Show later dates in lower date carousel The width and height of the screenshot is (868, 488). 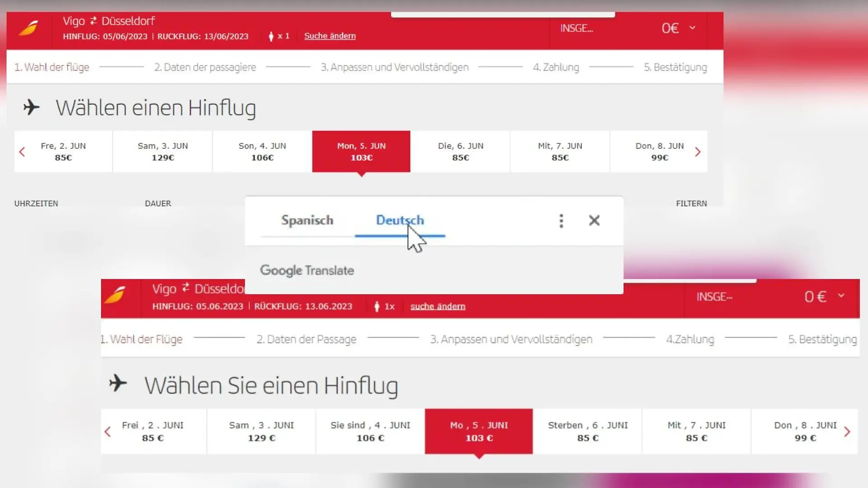point(847,432)
